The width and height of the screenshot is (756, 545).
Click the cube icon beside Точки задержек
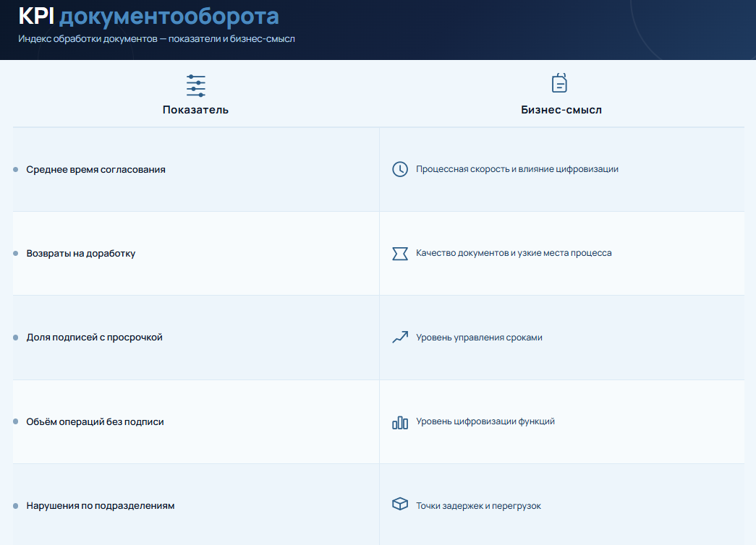pos(399,504)
